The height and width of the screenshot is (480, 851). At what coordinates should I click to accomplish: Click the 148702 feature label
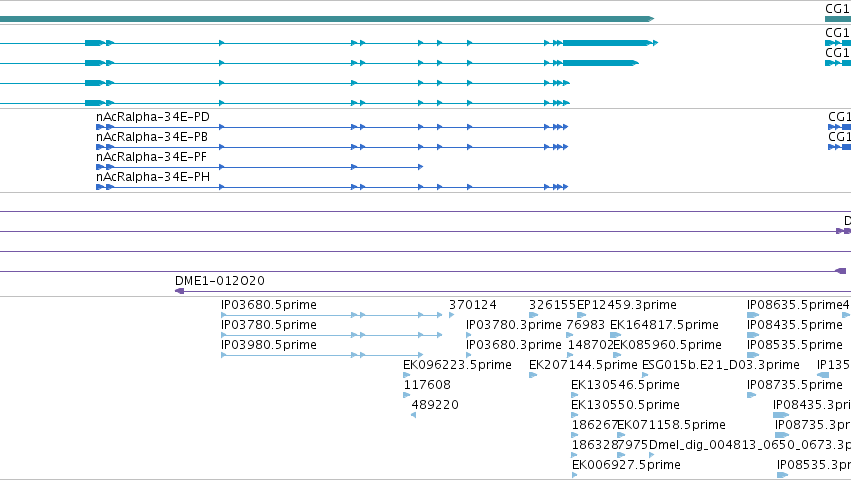(590, 345)
